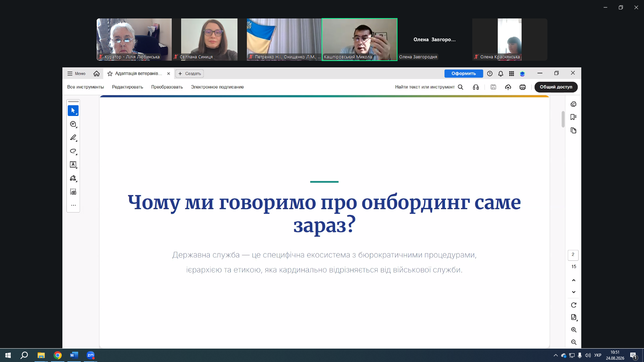Pick the freehand draw lasso tool

[x=73, y=151]
